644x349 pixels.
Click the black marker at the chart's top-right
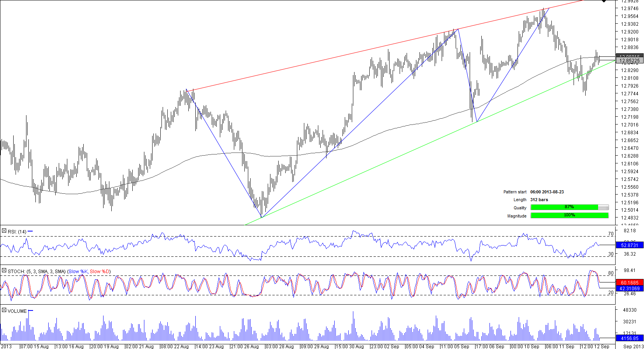[604, 1]
